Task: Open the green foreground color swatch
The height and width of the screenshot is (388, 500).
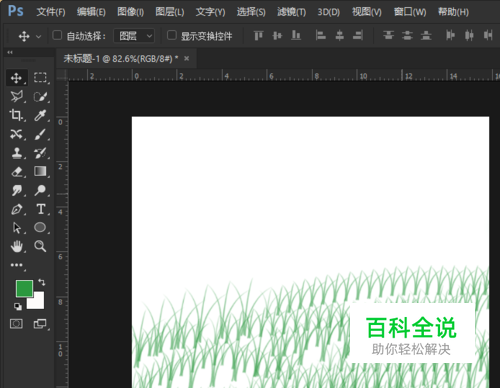Action: point(24,289)
